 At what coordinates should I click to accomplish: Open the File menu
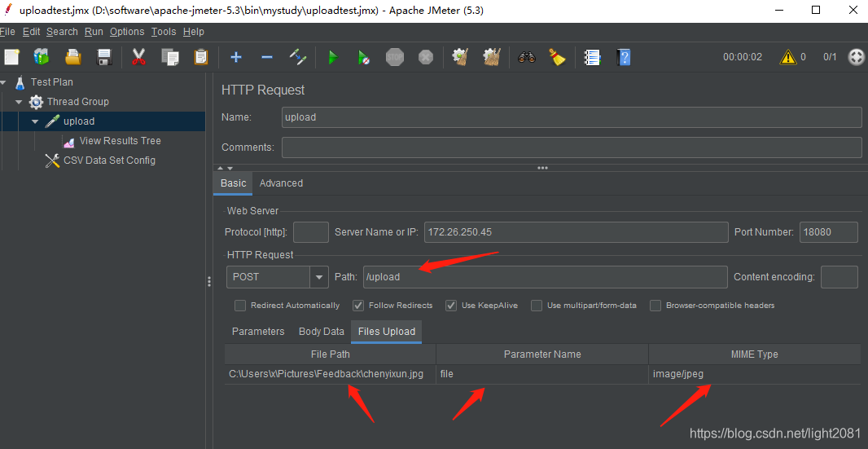[7, 32]
